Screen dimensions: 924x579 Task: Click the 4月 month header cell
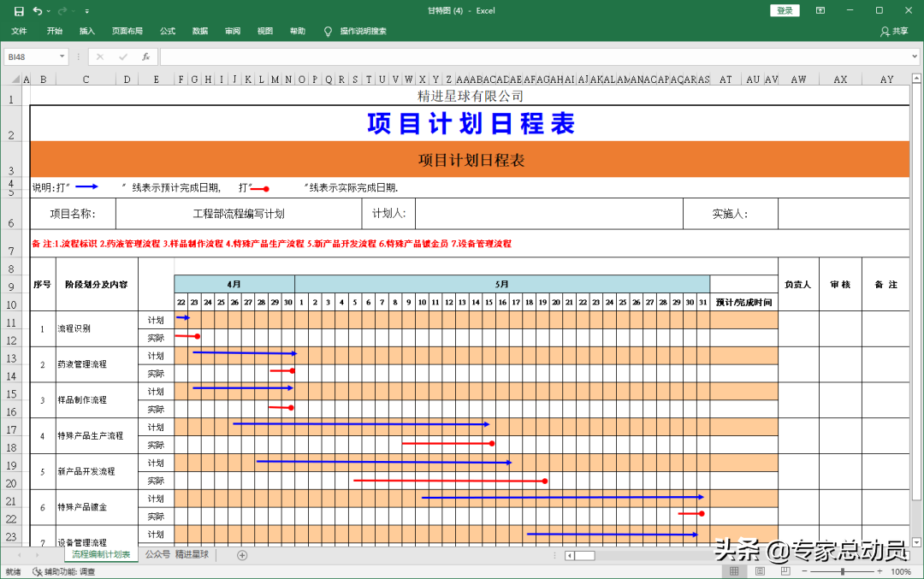pyautogui.click(x=234, y=284)
